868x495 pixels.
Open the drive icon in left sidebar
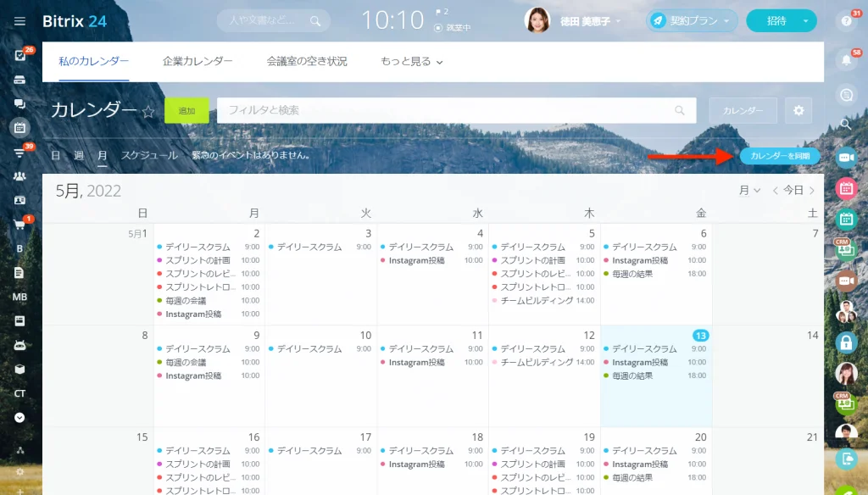[x=19, y=80]
